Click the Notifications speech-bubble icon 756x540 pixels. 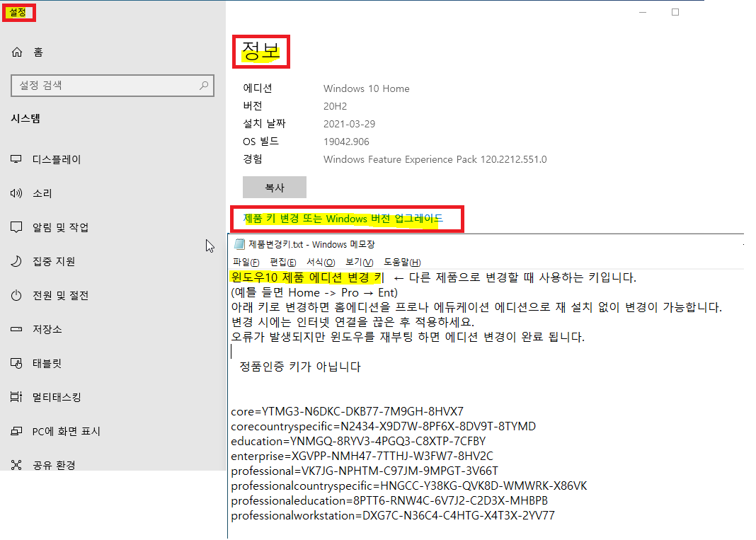16,227
